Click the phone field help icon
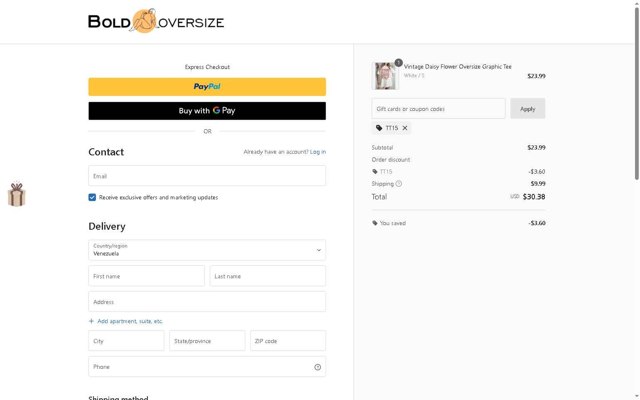The height and width of the screenshot is (400, 640). click(318, 367)
